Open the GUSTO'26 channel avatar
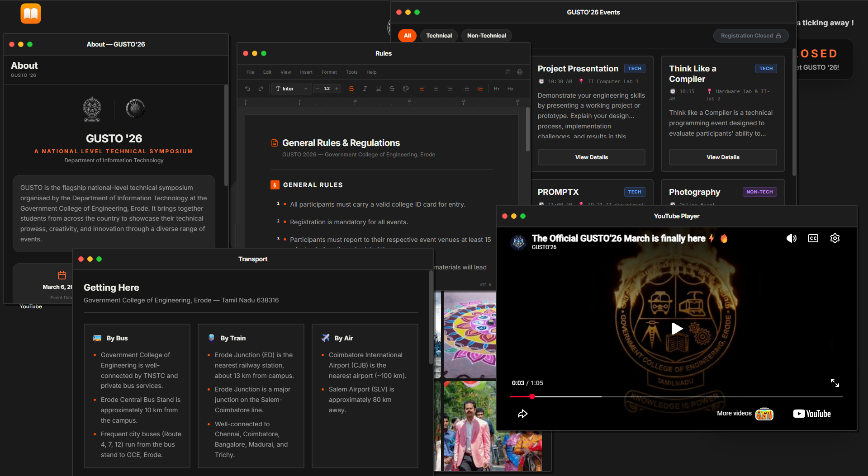 click(x=518, y=242)
